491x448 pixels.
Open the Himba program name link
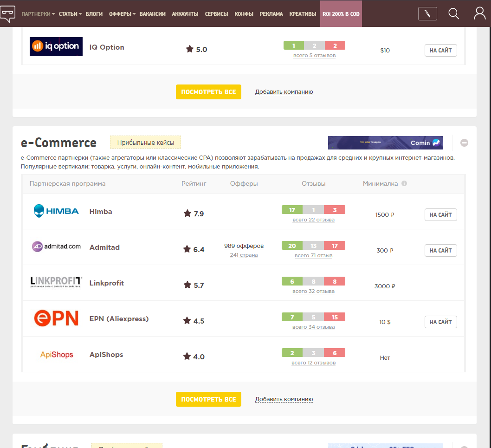(101, 212)
